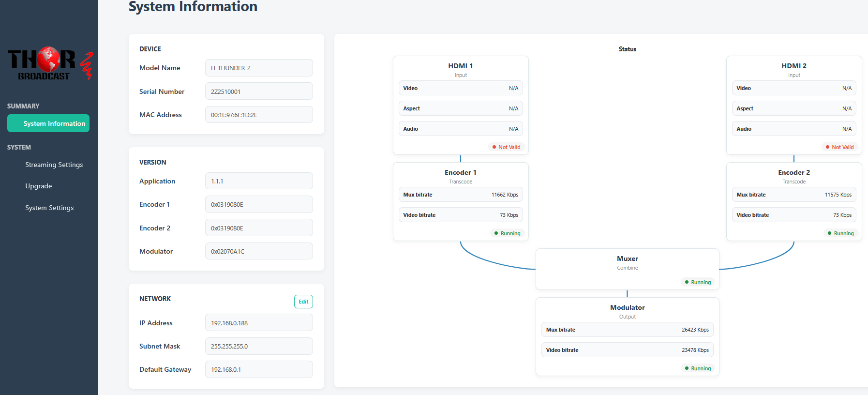Click the HDMI 1 Not Valid status badge
This screenshot has width=868, height=395.
[506, 147]
